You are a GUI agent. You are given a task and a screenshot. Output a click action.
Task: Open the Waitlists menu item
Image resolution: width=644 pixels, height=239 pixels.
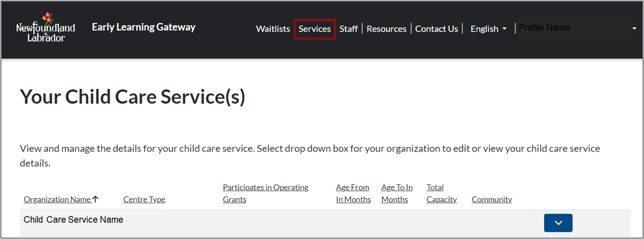[x=273, y=29]
